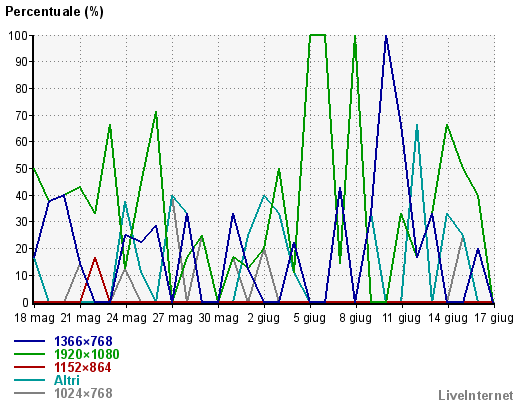Click the red 1152×864 legend line swatch
520x405 pixels.
pos(29,367)
